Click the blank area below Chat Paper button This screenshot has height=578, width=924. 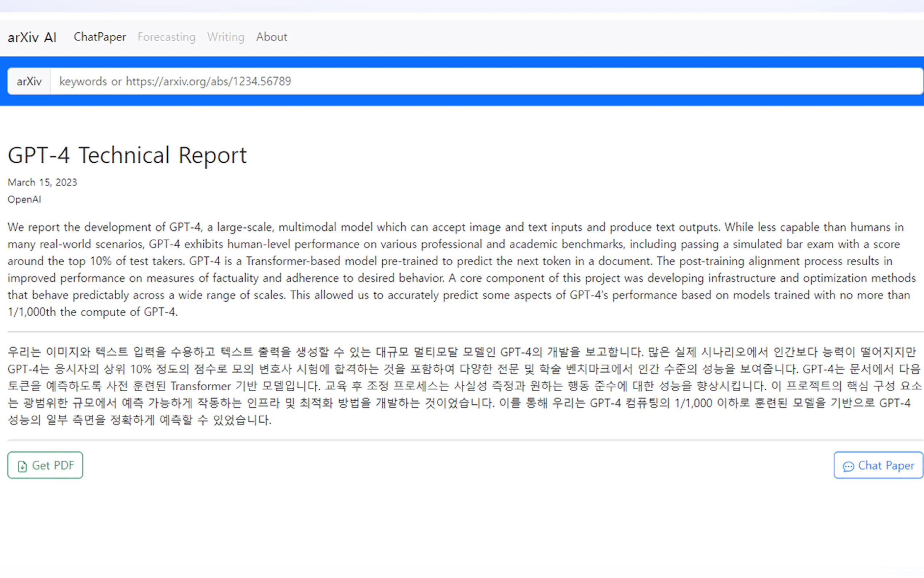coord(878,527)
